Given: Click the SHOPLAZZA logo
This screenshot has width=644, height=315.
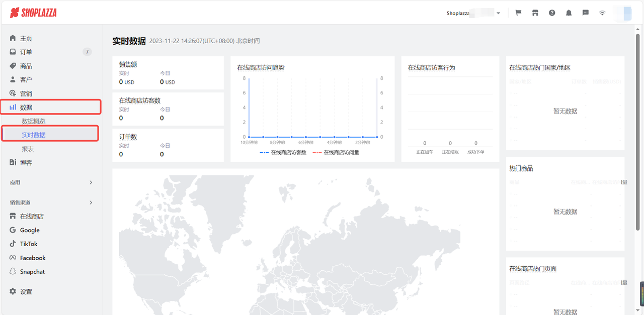Looking at the screenshot, I should (x=34, y=13).
